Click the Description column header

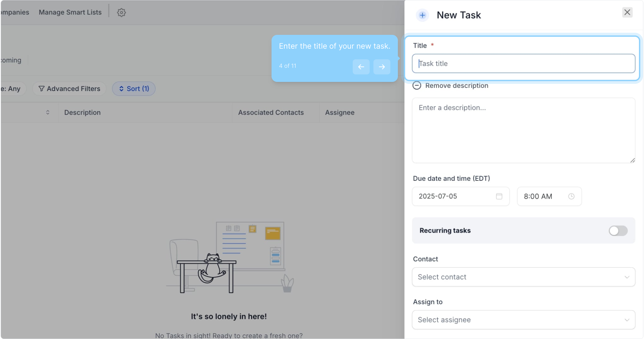[x=82, y=113]
